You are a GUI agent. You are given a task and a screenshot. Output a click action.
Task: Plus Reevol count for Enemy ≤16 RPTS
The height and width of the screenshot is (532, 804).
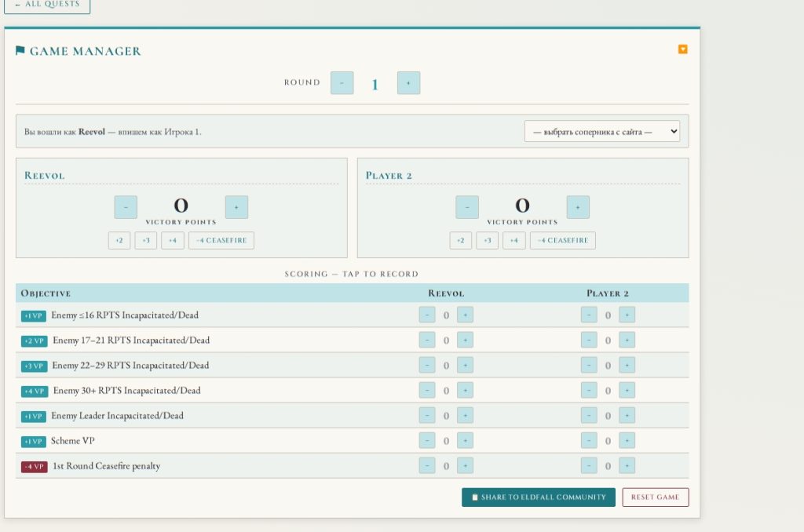tap(465, 315)
